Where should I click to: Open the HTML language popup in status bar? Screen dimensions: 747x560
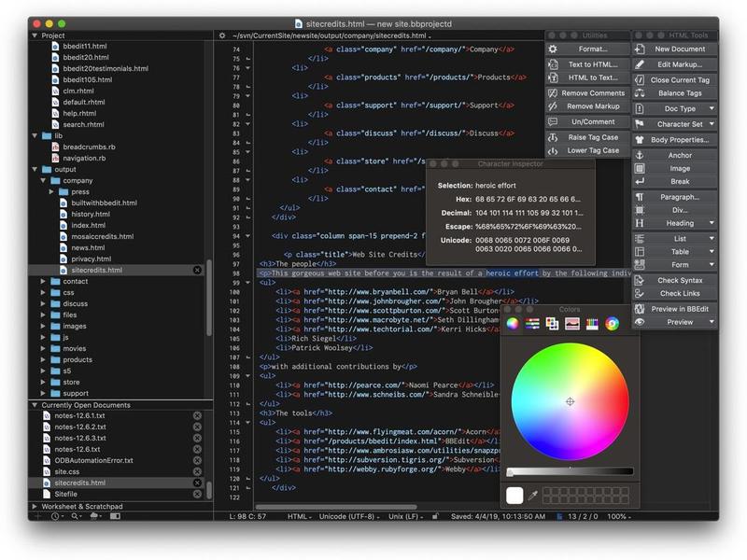point(300,516)
